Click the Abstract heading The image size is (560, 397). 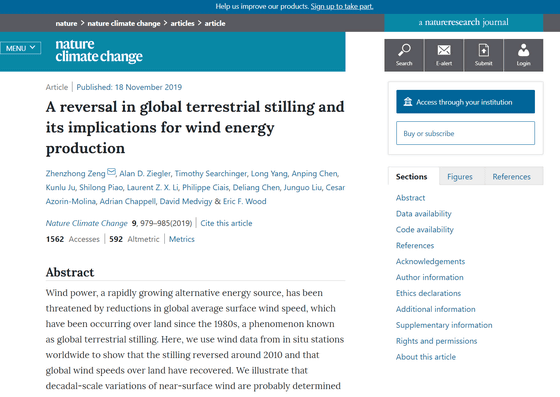(x=70, y=272)
